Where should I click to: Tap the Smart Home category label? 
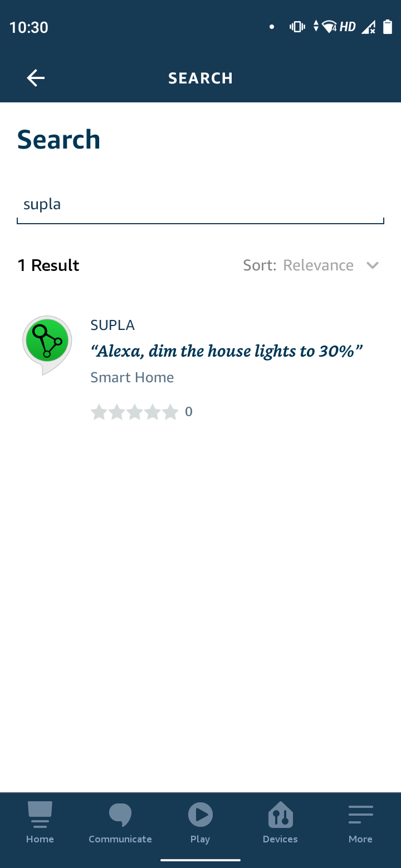131,377
